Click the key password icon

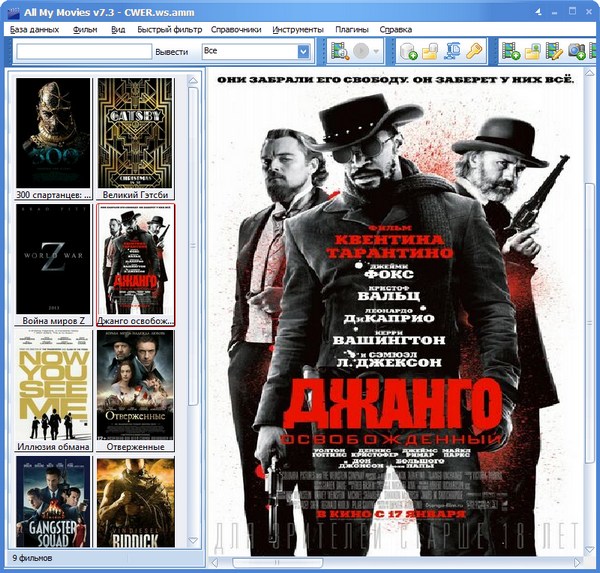[x=474, y=51]
